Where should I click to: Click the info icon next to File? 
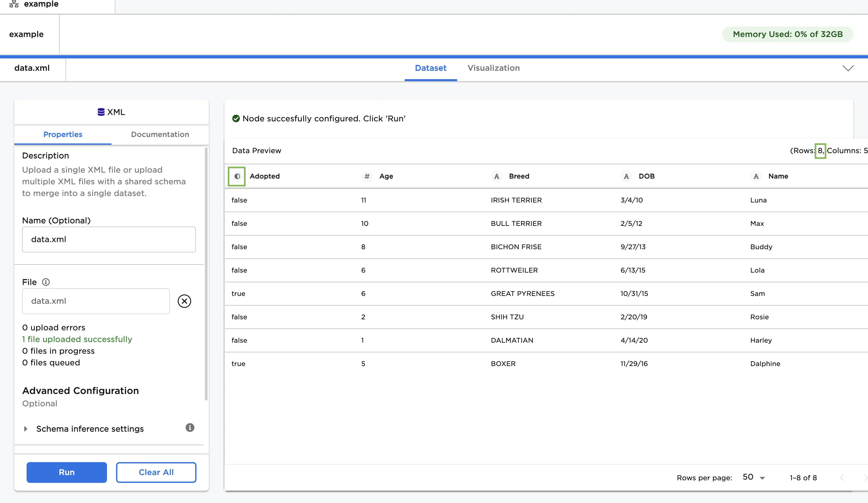click(x=46, y=282)
